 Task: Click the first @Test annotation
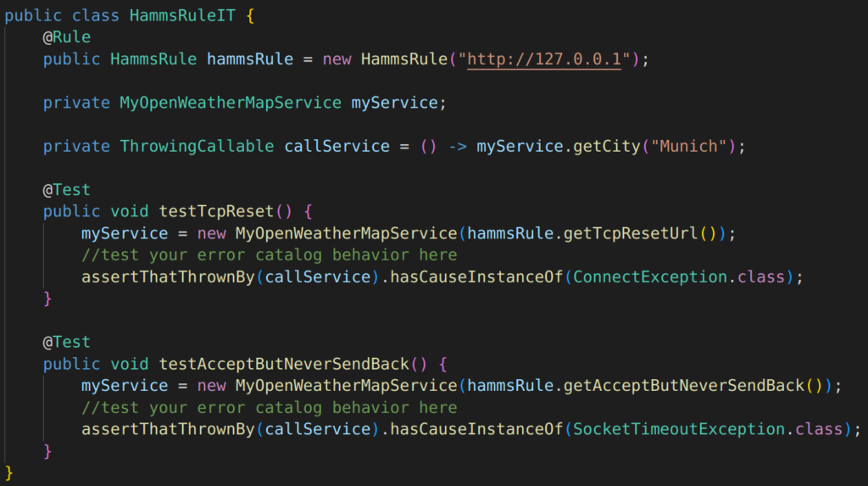(66, 190)
